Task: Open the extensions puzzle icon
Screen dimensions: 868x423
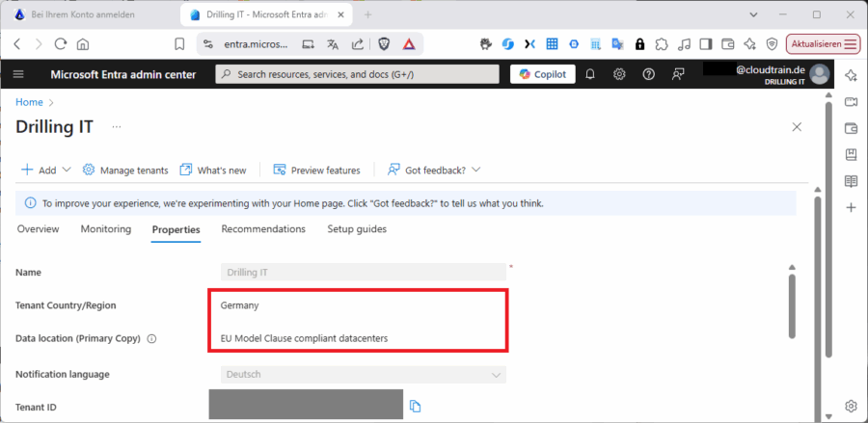Action: click(661, 44)
